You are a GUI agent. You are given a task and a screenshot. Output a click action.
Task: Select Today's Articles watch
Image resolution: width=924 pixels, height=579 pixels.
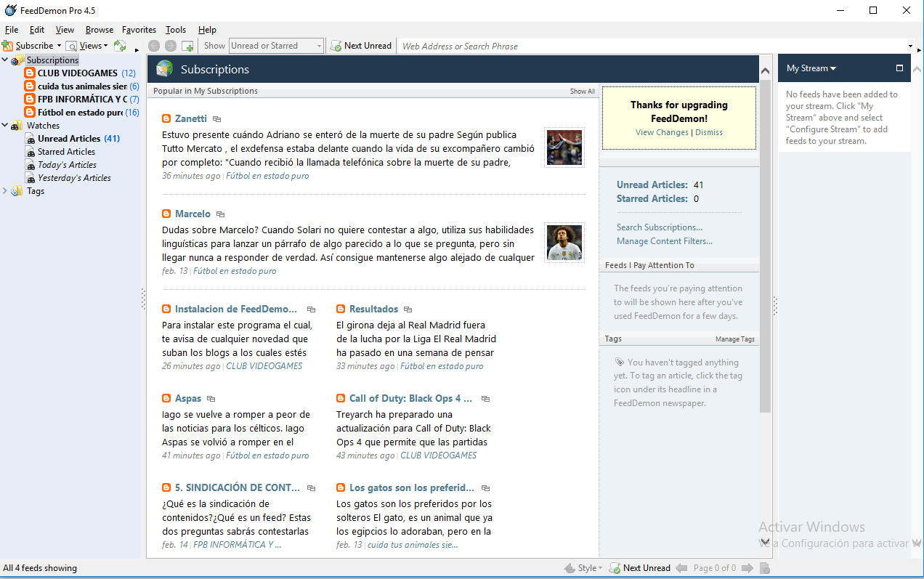point(67,165)
